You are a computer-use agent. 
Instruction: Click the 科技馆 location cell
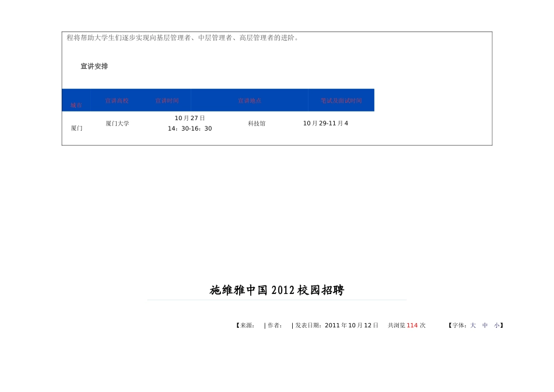(x=257, y=123)
